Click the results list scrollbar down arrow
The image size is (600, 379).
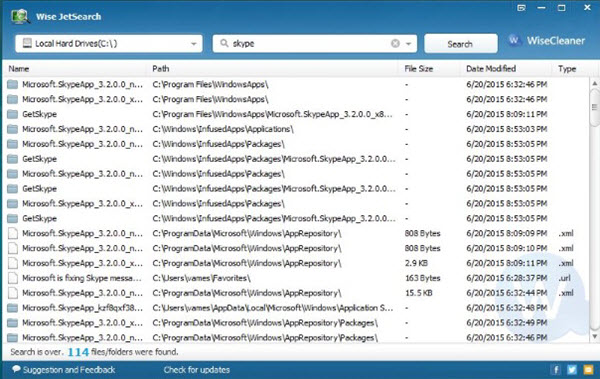[595, 337]
